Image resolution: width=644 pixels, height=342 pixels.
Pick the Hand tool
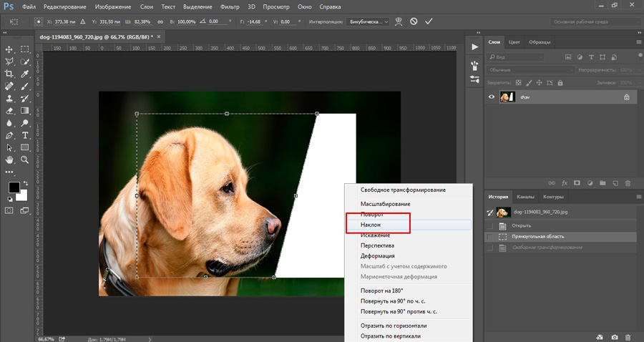10,160
